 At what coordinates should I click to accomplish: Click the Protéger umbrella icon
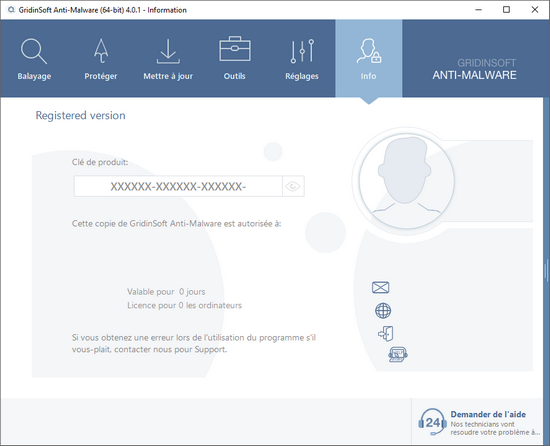coord(101,51)
